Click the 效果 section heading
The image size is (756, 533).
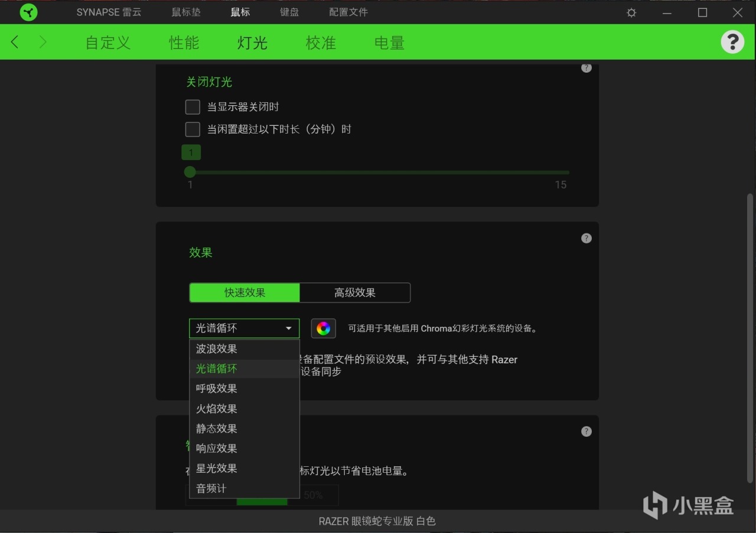(201, 252)
